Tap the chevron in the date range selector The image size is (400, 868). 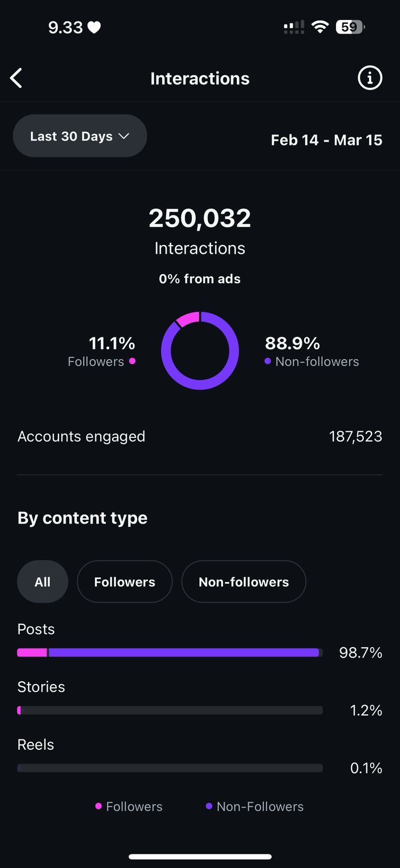pos(124,136)
